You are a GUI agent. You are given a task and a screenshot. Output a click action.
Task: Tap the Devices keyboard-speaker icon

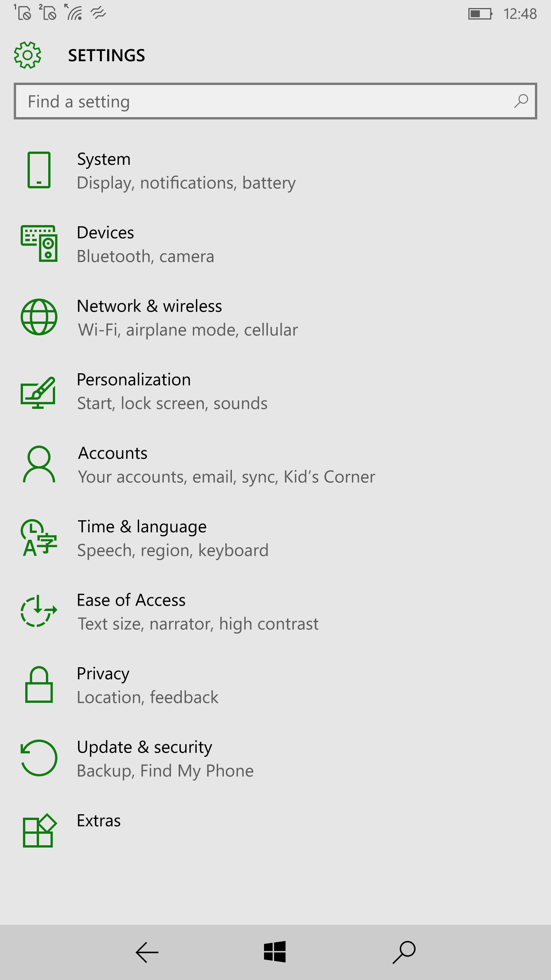[x=39, y=243]
